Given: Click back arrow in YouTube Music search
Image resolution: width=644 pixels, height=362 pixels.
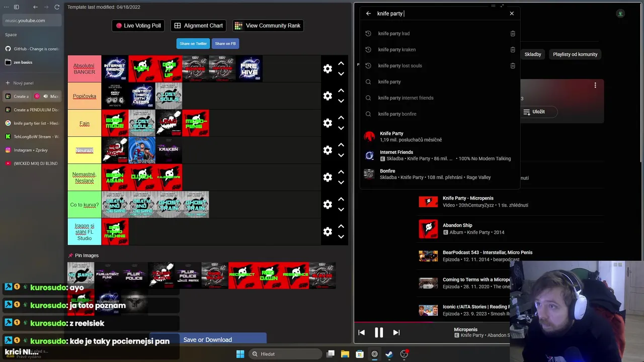Looking at the screenshot, I should point(368,14).
